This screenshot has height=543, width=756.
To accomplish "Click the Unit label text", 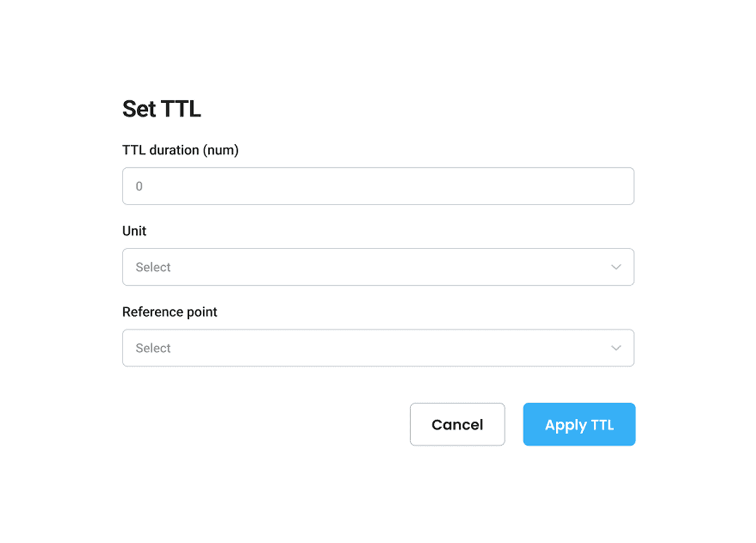I will coord(134,231).
